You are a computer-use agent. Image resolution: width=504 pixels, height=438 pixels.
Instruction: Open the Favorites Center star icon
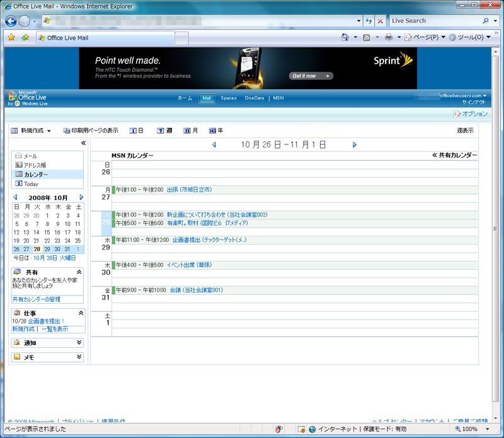[11, 37]
